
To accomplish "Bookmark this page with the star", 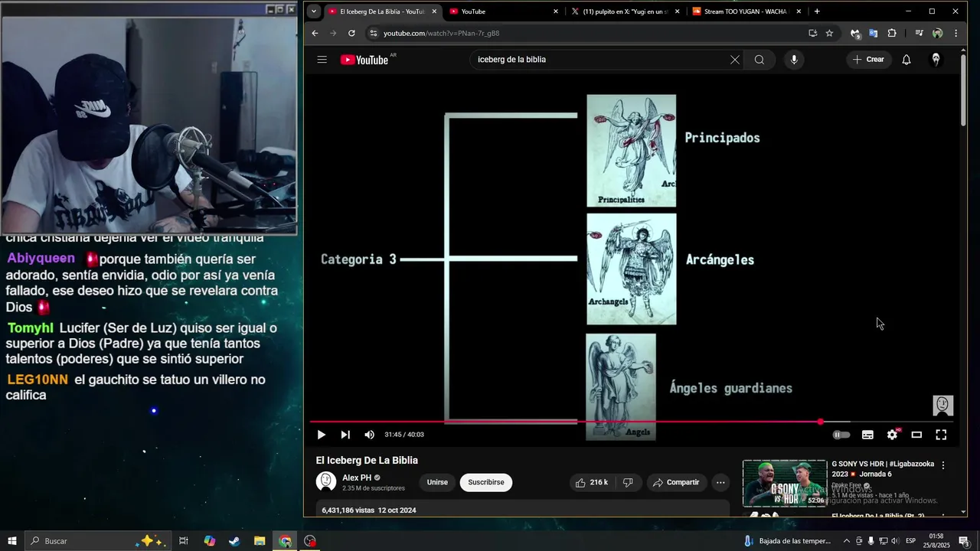I will [x=829, y=33].
